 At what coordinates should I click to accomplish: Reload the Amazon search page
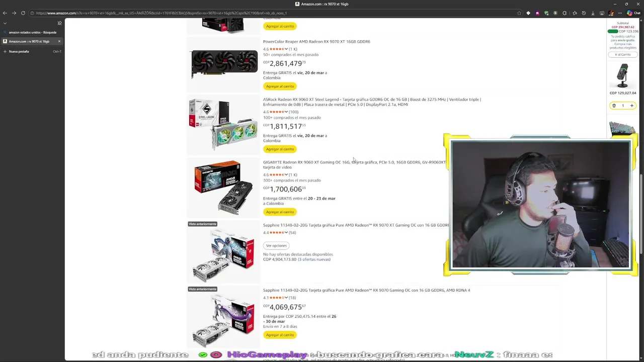tap(23, 13)
